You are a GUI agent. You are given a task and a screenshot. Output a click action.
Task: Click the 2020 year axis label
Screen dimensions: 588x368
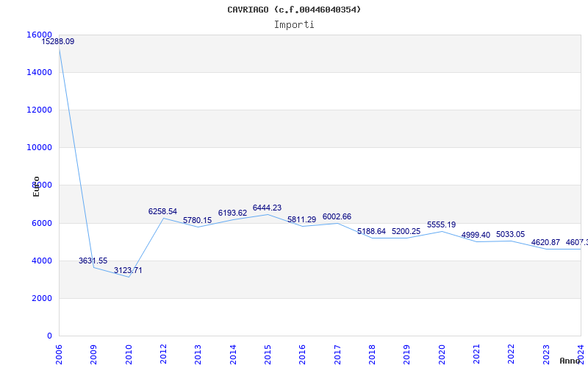442,355
